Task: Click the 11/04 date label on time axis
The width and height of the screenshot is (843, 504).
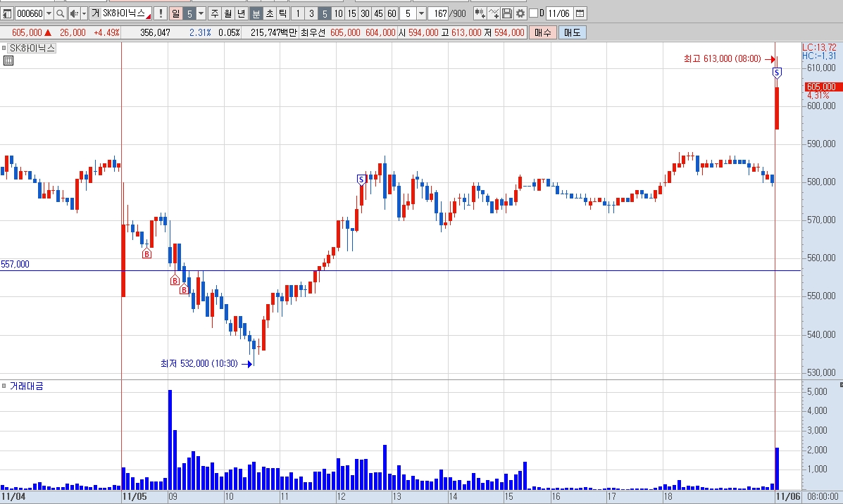Action: pyautogui.click(x=13, y=496)
